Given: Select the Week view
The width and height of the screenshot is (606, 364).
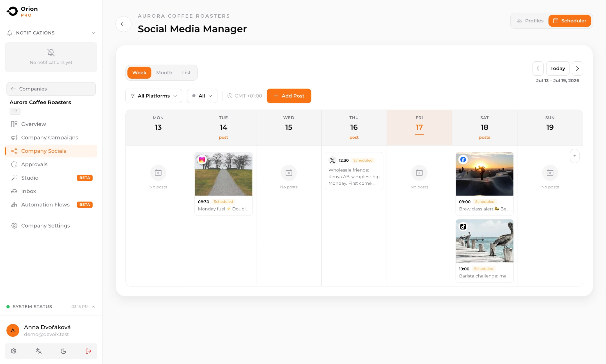Looking at the screenshot, I should 139,73.
